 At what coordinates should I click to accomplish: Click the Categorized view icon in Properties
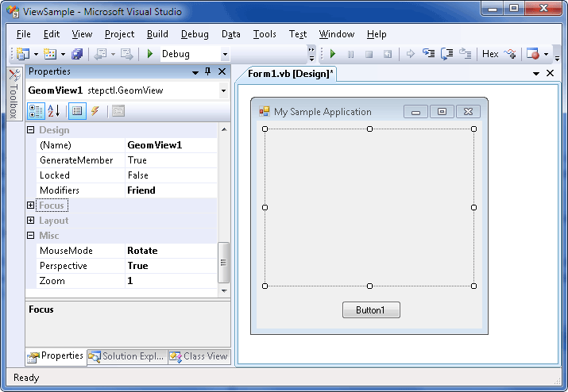tap(36, 111)
